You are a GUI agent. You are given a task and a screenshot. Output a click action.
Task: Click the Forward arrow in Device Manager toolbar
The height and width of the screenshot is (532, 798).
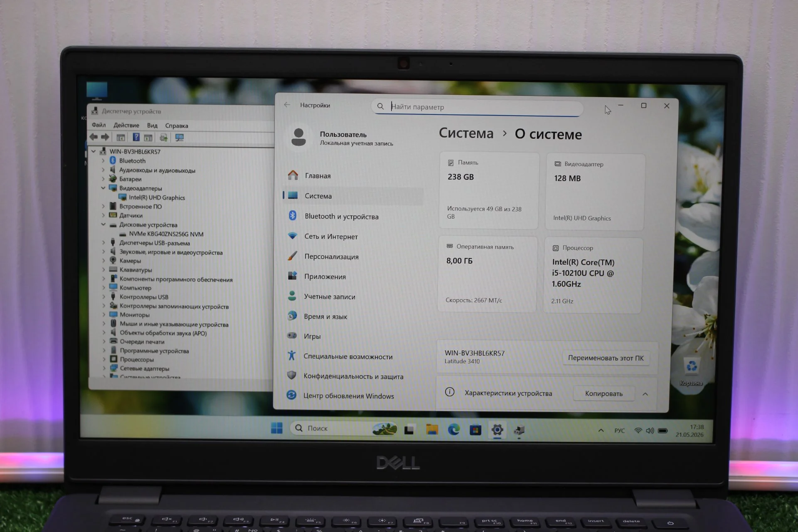pos(105,137)
